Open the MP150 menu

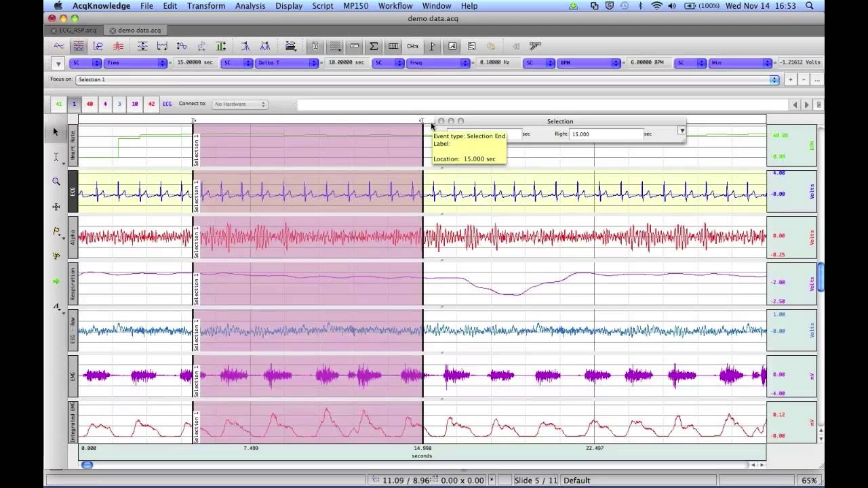coord(356,6)
